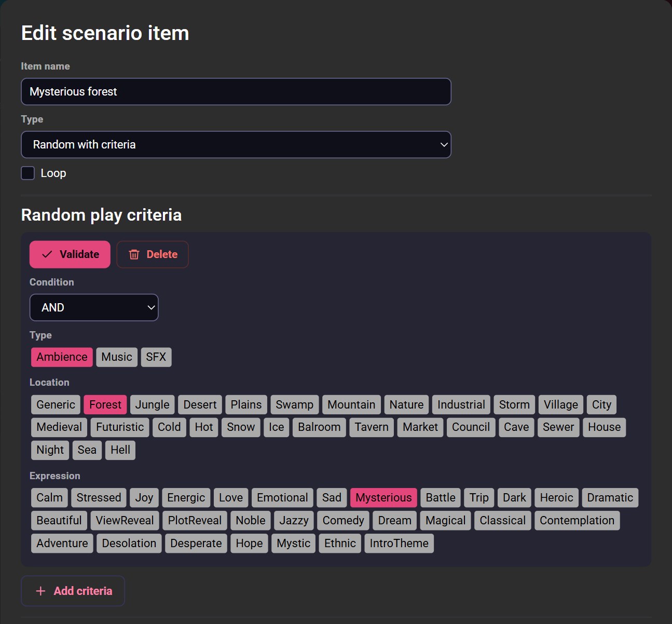Enable the IntroTheme expression tag
The height and width of the screenshot is (624, 672).
399,544
